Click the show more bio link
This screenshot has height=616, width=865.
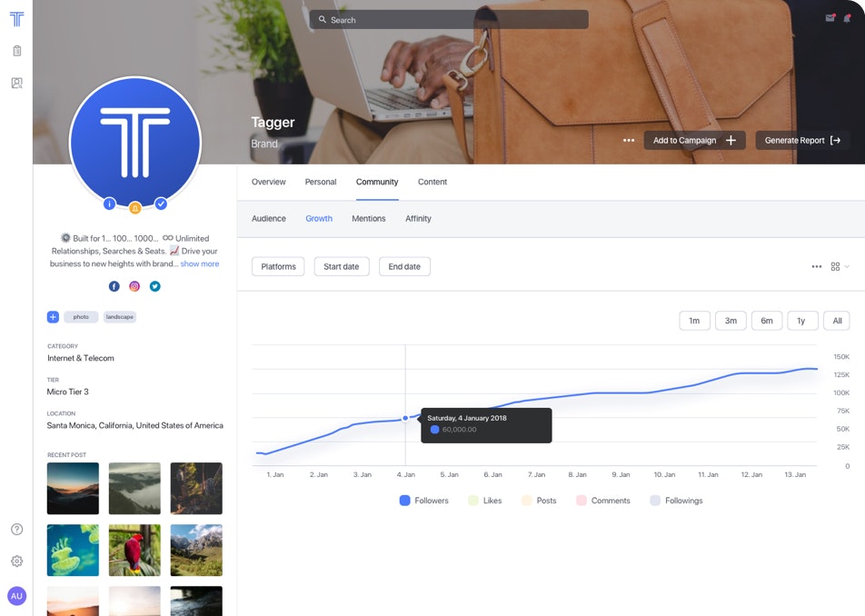[200, 264]
